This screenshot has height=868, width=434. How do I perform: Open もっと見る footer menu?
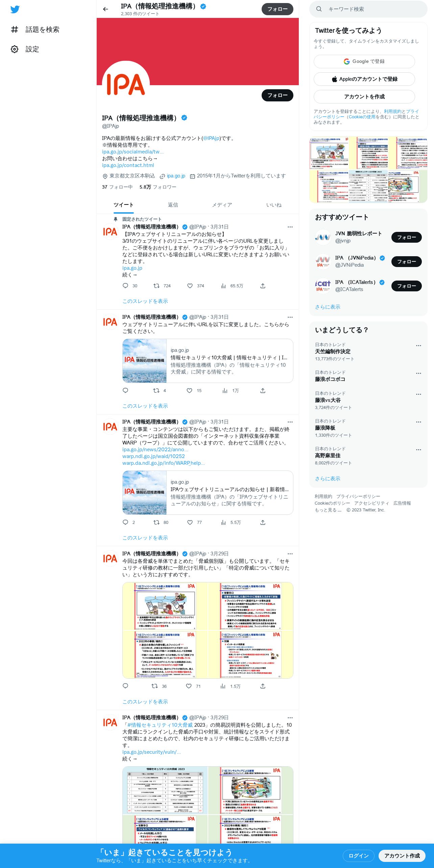[x=328, y=510]
